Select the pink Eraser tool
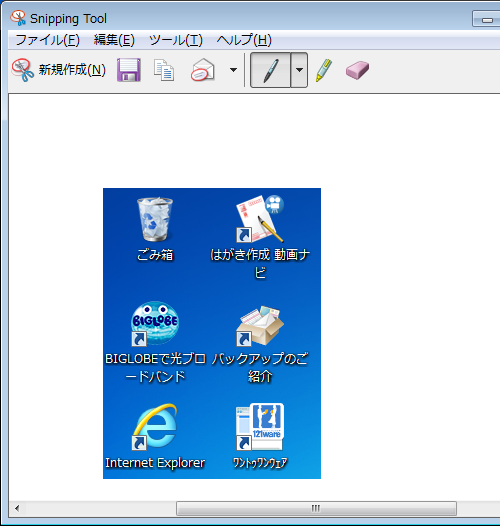Screen dimensions: 500x526 (357, 70)
